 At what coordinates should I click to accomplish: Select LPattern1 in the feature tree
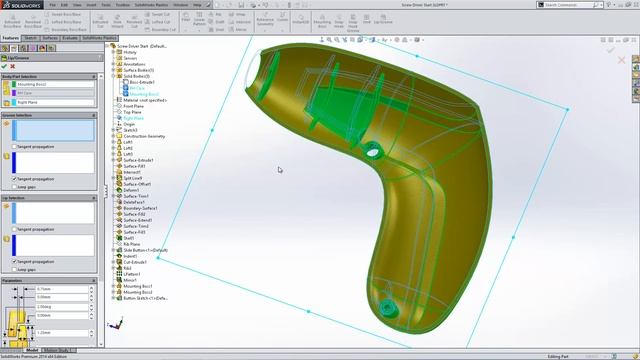tap(131, 274)
